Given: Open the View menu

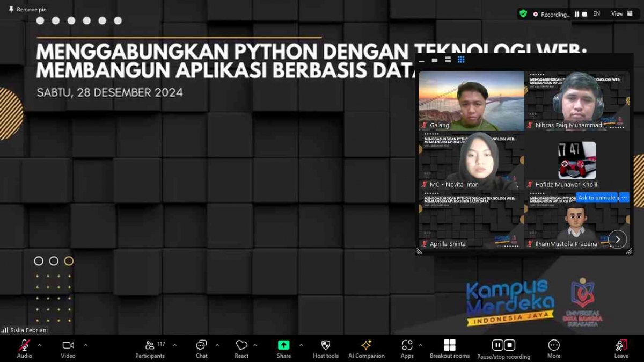Looking at the screenshot, I should [x=616, y=13].
